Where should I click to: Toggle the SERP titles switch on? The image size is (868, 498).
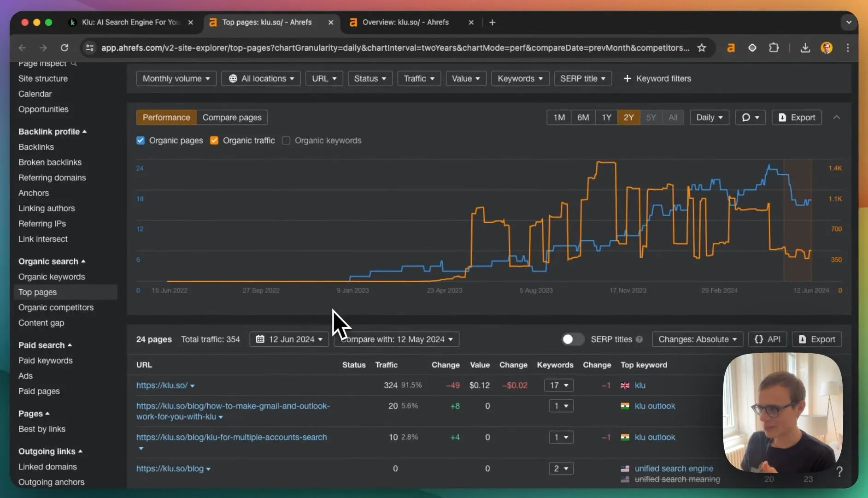tap(573, 339)
